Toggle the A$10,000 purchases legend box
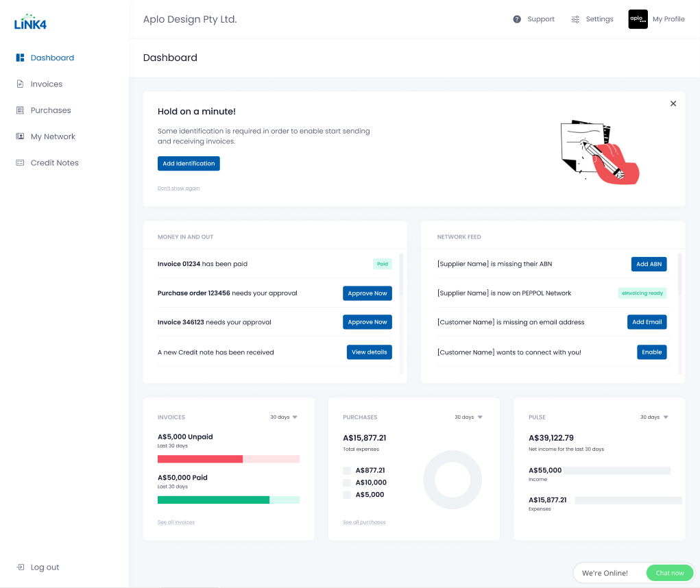The image size is (700, 588). click(x=347, y=482)
